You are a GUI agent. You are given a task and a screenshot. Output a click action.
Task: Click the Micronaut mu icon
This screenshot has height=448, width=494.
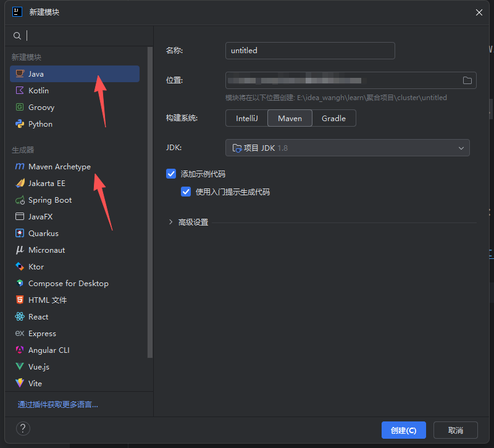point(20,250)
